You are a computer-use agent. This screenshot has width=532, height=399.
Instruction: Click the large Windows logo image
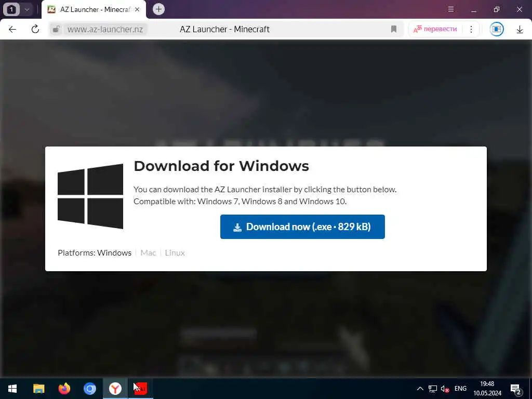pyautogui.click(x=90, y=196)
